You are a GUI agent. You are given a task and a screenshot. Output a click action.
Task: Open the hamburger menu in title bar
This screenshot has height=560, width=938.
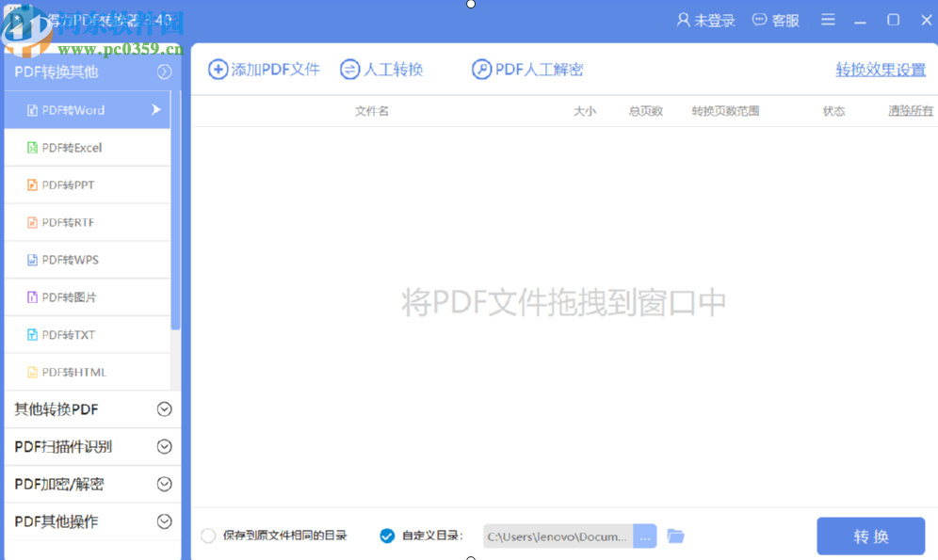828,20
